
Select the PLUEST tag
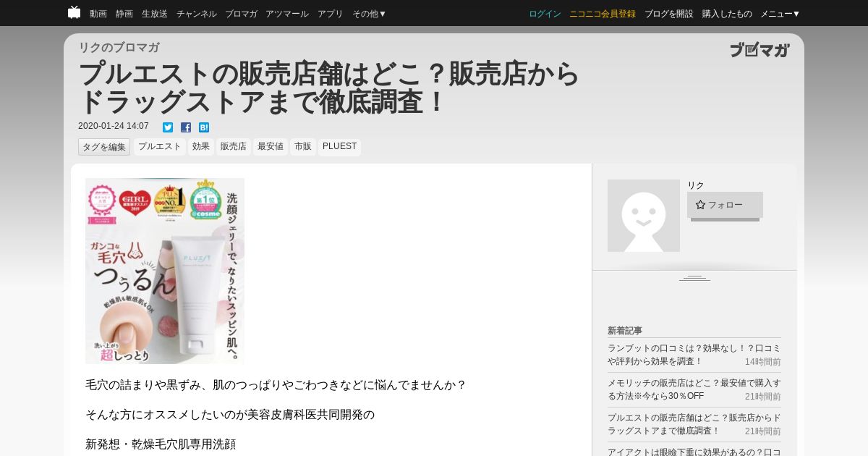pos(339,147)
